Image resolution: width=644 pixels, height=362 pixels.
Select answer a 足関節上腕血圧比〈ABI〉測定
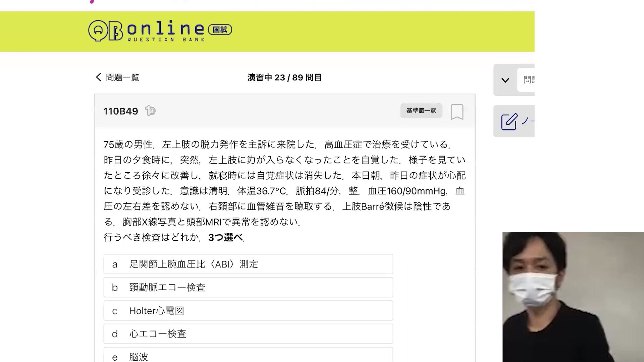[248, 264]
